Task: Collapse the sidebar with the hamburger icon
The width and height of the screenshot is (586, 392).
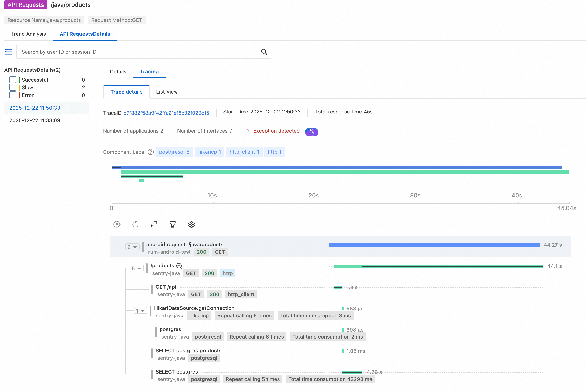Action: 8,52
